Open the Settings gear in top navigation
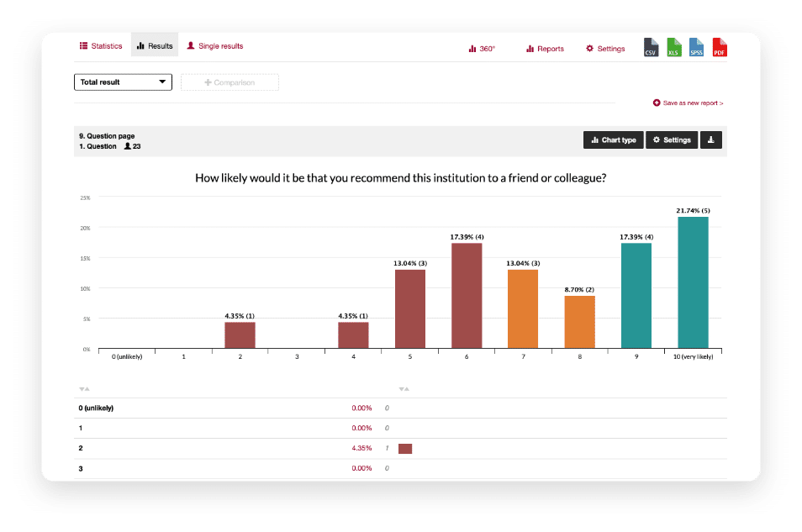Viewport: 802px width, 532px height. (604, 48)
